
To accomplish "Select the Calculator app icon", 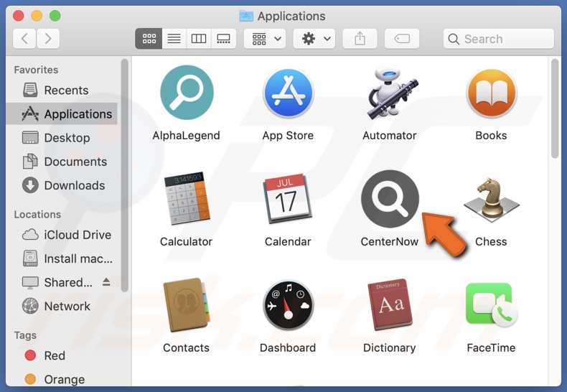I will [187, 198].
